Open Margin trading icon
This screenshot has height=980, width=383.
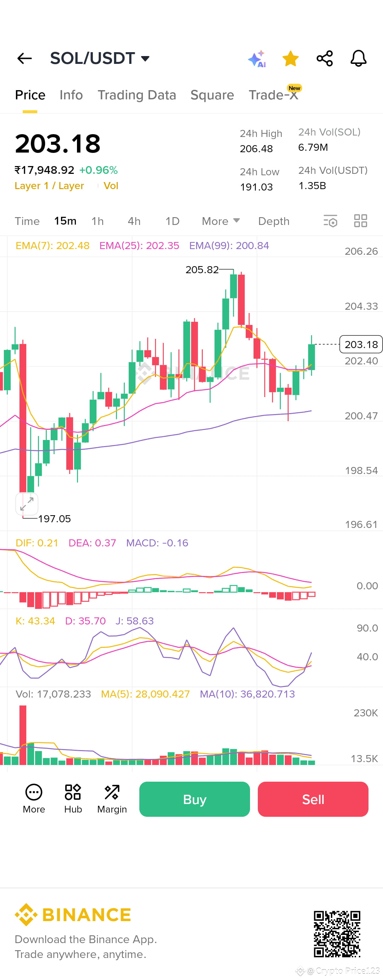[112, 798]
